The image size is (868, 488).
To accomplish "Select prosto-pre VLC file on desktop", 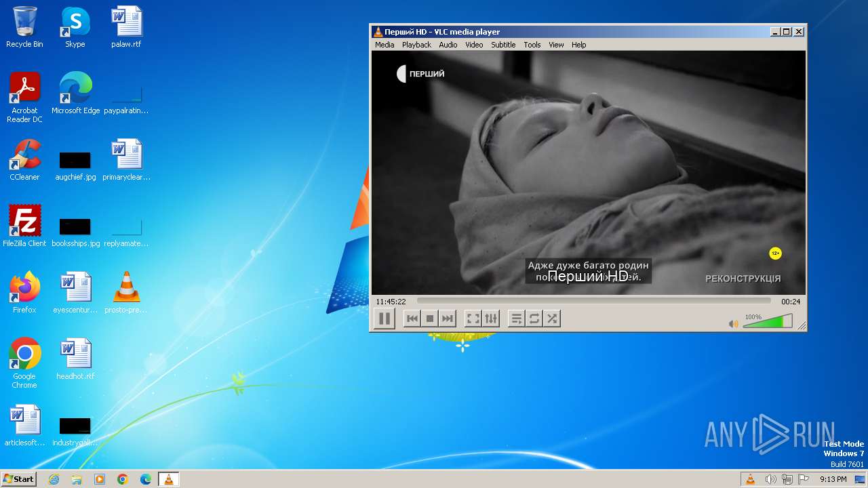I will pyautogui.click(x=126, y=293).
